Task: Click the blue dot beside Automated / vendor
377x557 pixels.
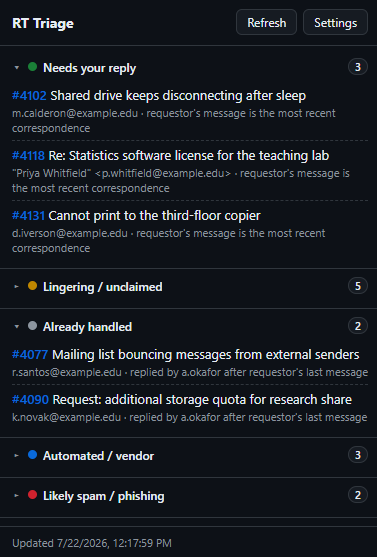Action: pyautogui.click(x=32, y=455)
